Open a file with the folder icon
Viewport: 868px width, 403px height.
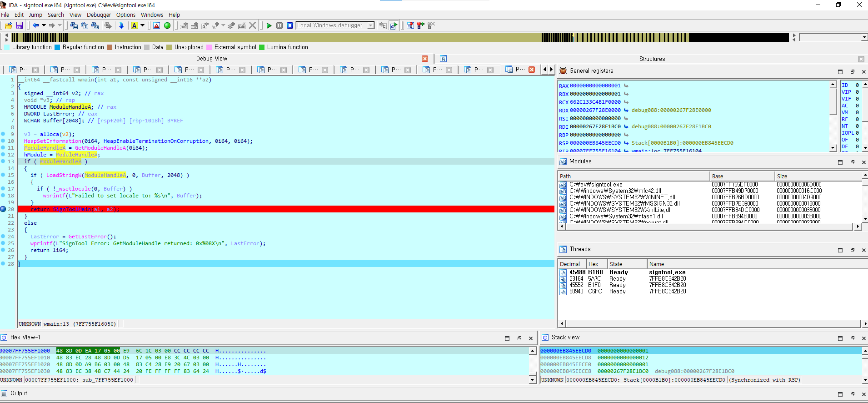[x=8, y=25]
